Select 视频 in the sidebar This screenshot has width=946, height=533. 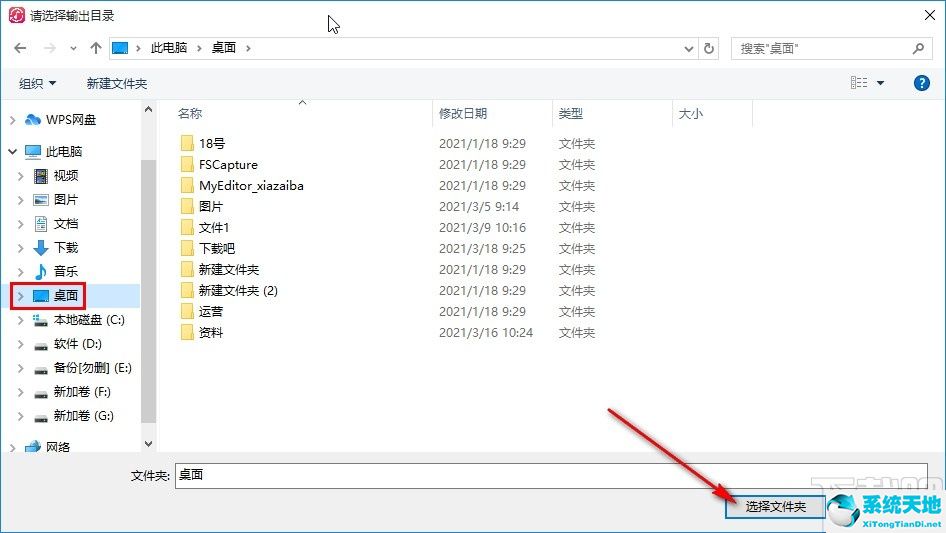(x=65, y=176)
